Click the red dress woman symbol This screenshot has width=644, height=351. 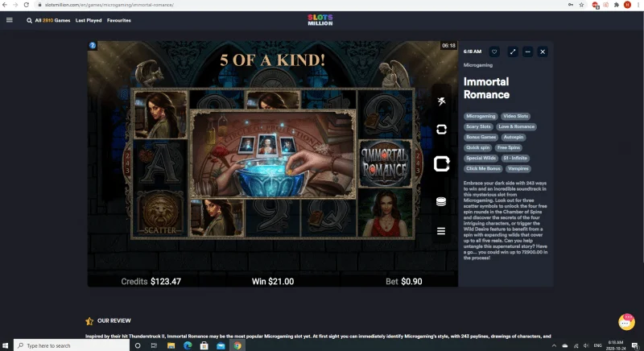[x=385, y=213]
